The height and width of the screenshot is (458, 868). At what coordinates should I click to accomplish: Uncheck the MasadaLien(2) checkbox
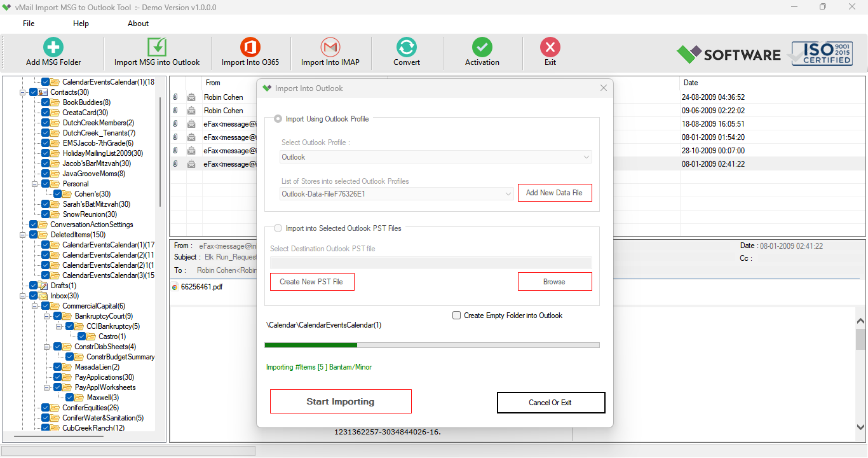coord(58,367)
